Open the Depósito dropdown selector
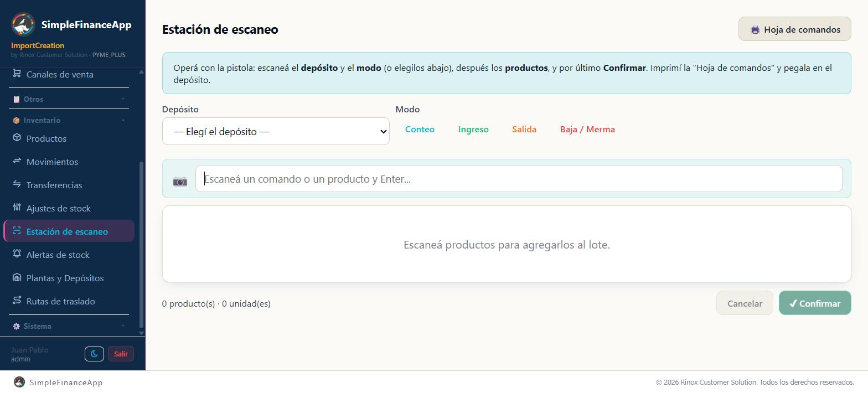 click(x=276, y=131)
